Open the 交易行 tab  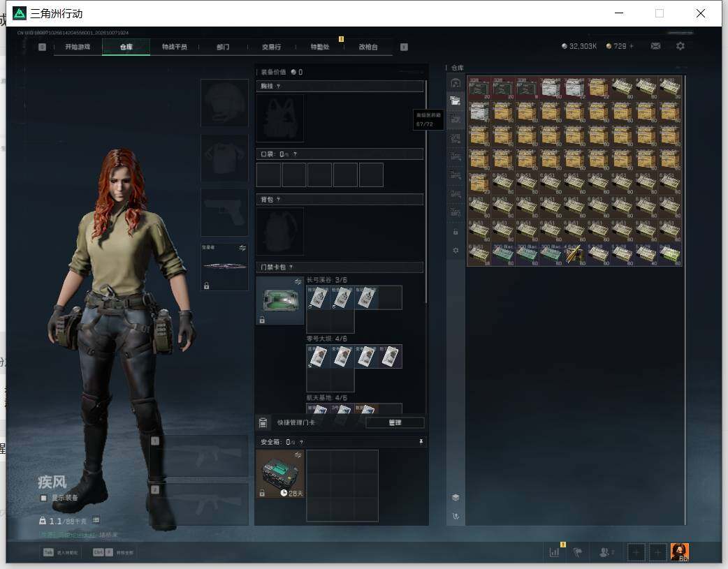(272, 47)
